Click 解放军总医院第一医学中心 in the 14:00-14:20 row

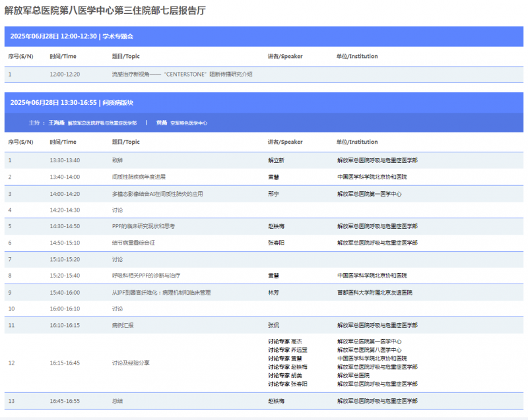[x=370, y=194]
